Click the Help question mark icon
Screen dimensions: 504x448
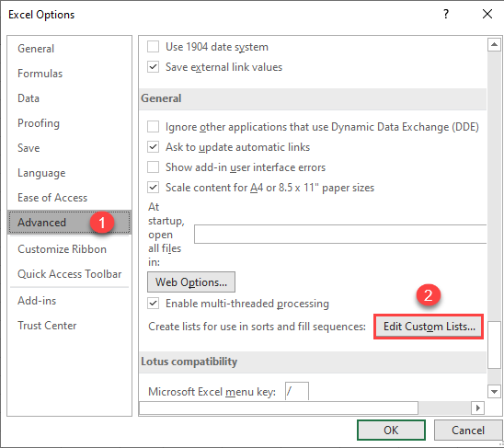coord(446,14)
